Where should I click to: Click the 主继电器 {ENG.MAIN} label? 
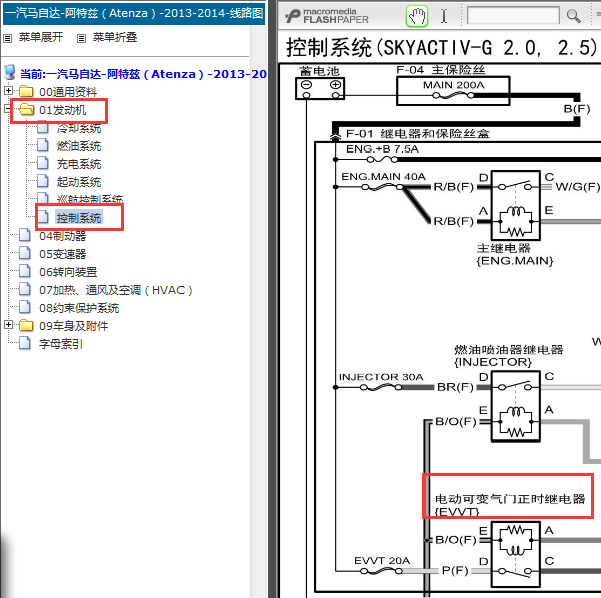tap(515, 255)
